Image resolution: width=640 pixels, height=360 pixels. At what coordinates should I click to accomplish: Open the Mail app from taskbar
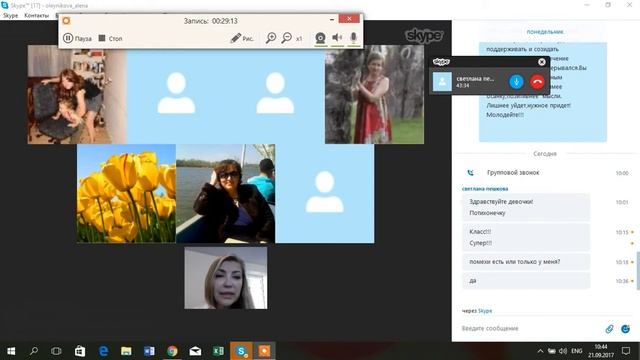(x=195, y=351)
